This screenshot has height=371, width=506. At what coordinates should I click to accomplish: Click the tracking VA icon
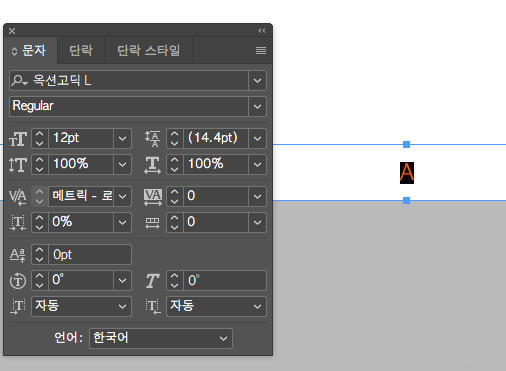point(153,197)
